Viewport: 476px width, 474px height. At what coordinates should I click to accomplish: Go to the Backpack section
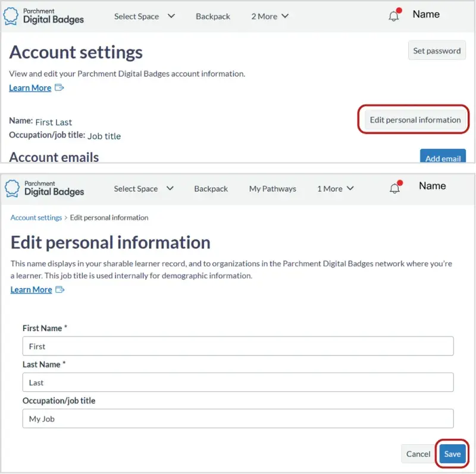click(213, 16)
